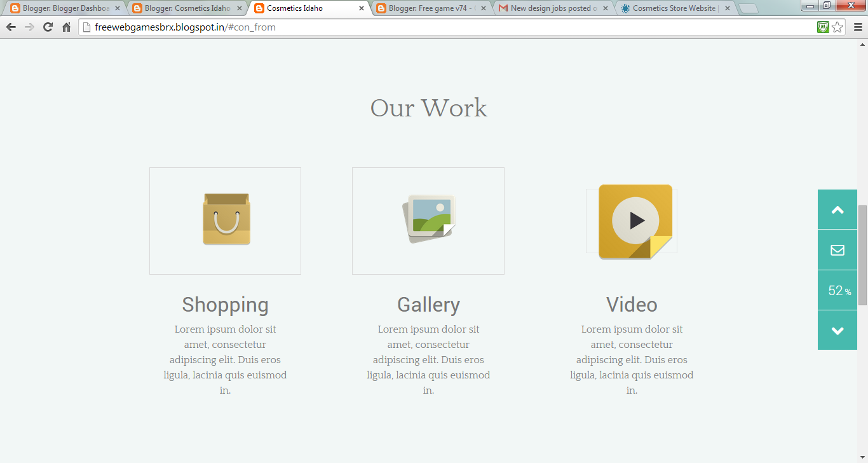Click the vertical scrollbar thumb

coord(862,254)
